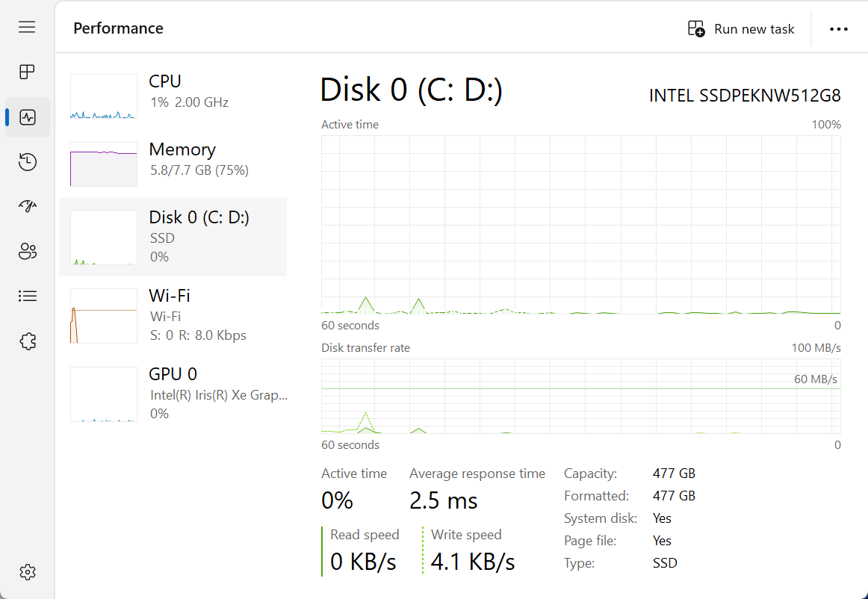Image resolution: width=868 pixels, height=599 pixels.
Task: Switch to the Users page
Action: pyautogui.click(x=28, y=252)
